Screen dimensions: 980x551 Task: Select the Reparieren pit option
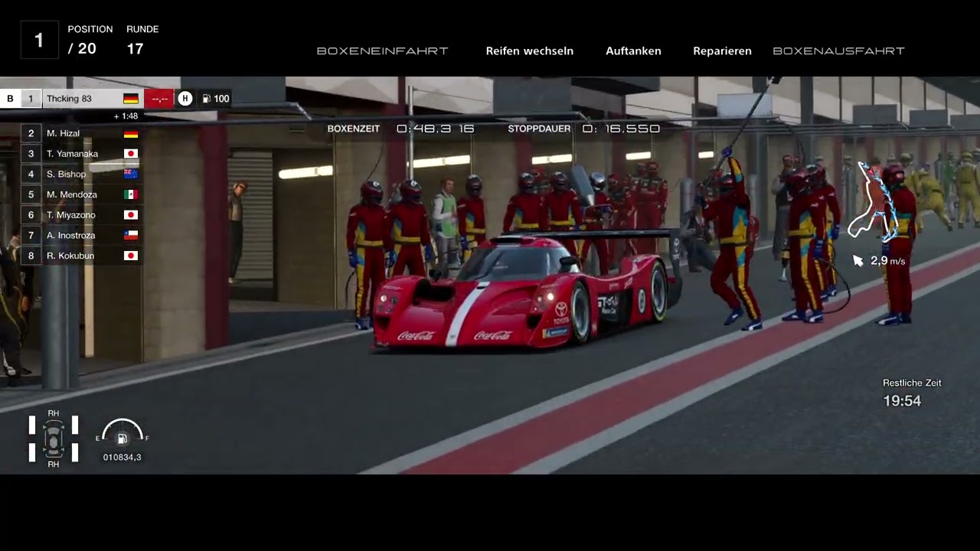coord(722,51)
